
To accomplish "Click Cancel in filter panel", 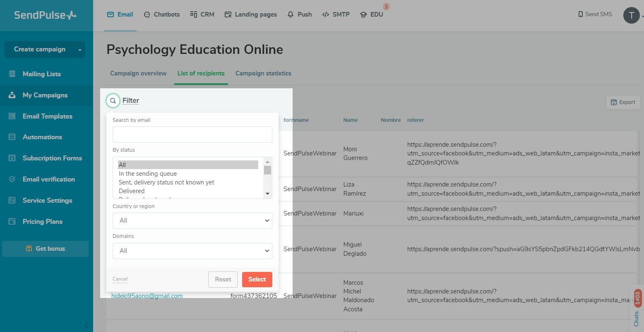I will point(120,279).
